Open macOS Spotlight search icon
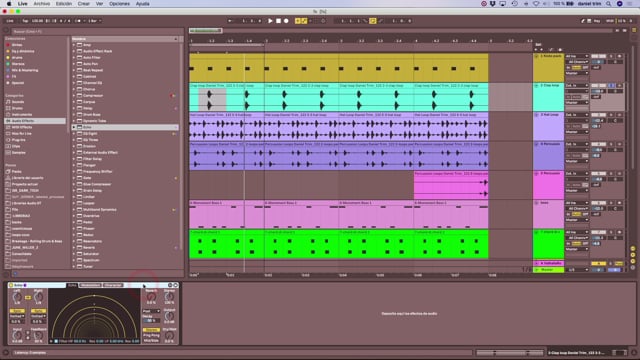This screenshot has height=360, width=640. pyautogui.click(x=609, y=4)
